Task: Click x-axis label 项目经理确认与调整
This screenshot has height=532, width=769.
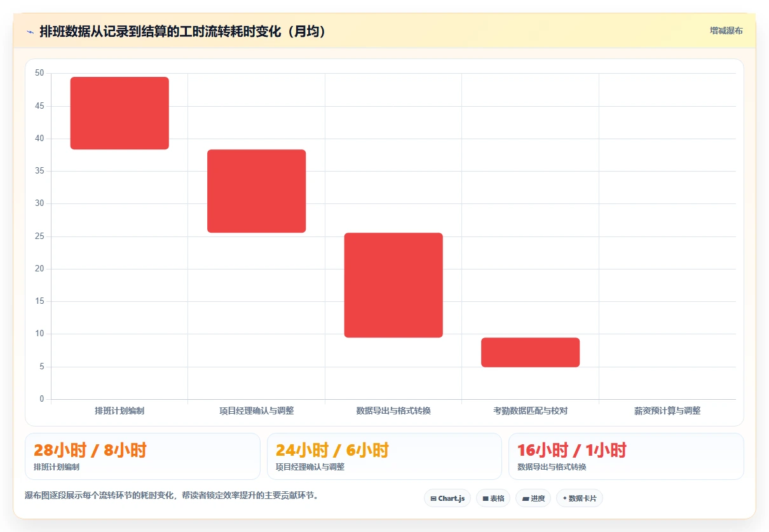Action: click(x=257, y=411)
